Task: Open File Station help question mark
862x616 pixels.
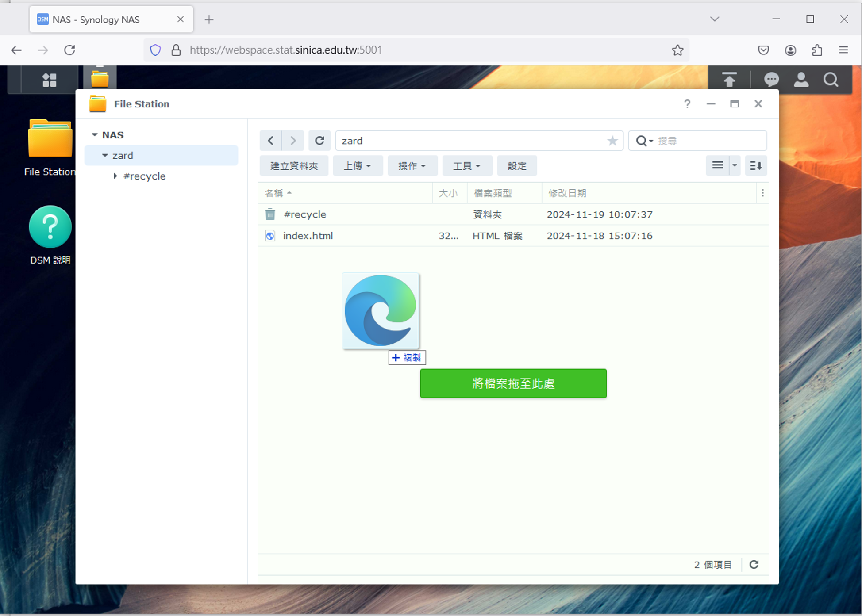Action: (x=687, y=104)
